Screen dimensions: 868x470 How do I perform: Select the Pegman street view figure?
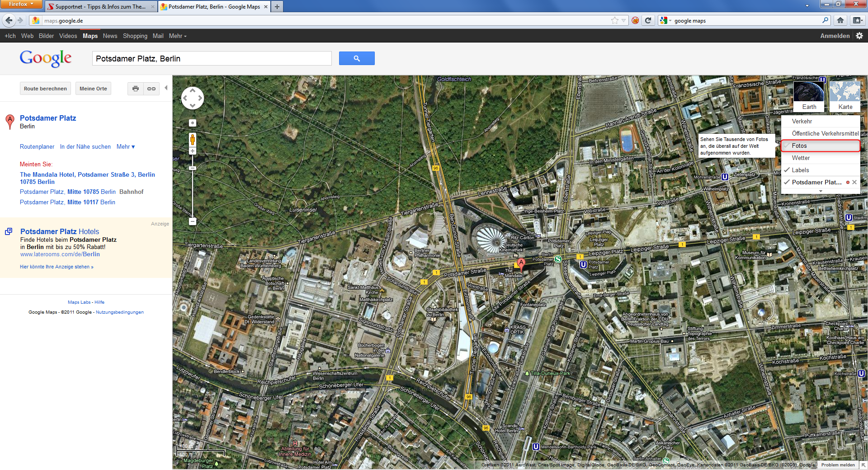coord(193,139)
